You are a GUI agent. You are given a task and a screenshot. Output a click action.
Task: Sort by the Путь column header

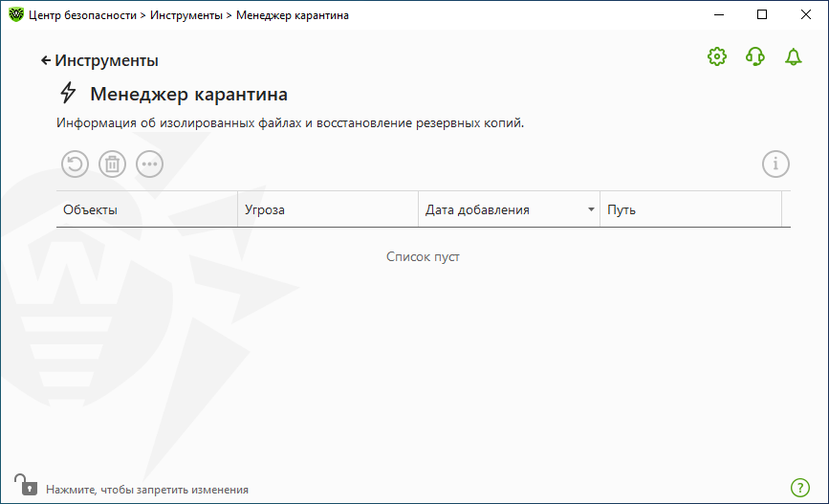(690, 209)
